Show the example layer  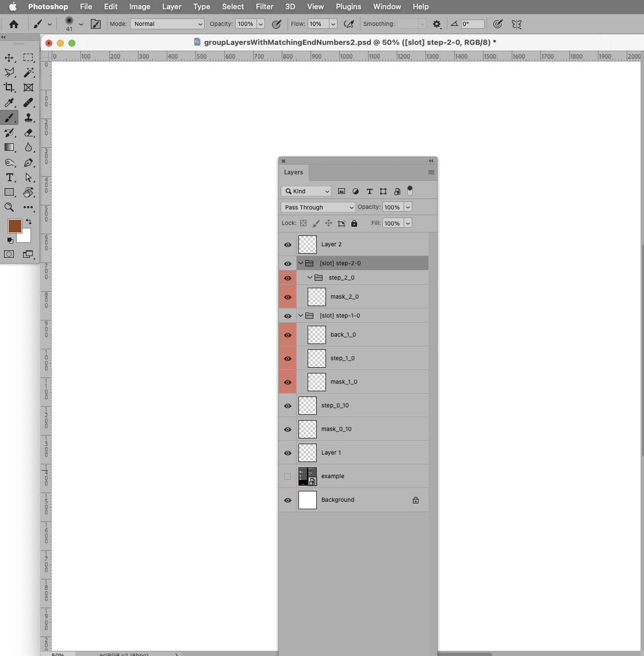click(x=287, y=476)
